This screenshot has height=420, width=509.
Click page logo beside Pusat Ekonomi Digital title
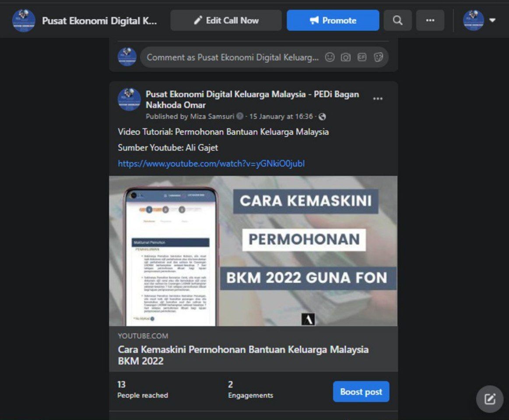pos(24,21)
